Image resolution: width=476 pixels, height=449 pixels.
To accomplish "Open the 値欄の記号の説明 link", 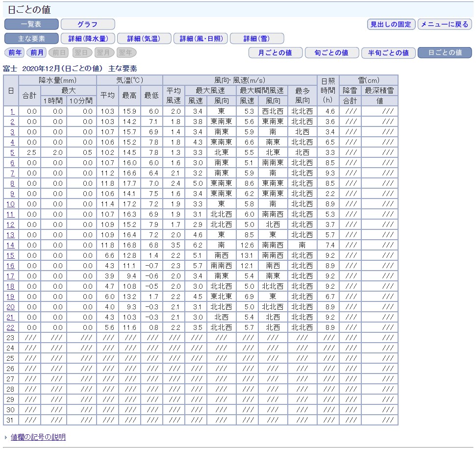I will tap(38, 437).
